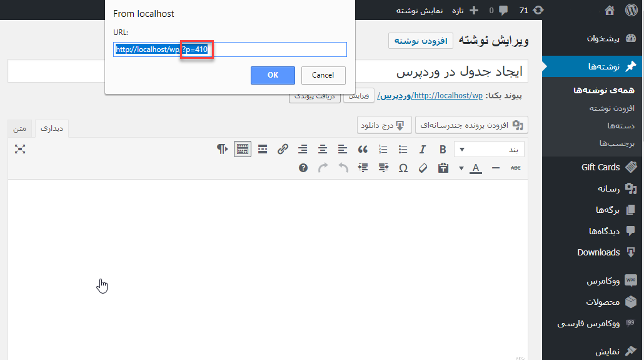Click the Bold formatting icon
The width and height of the screenshot is (644, 360).
pos(442,150)
